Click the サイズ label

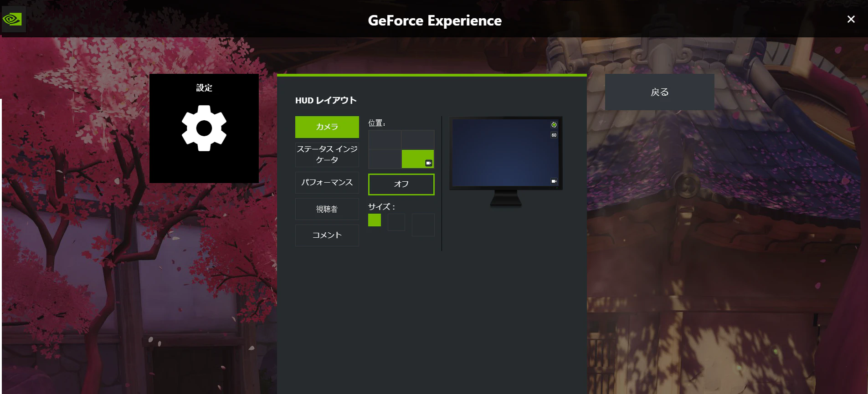click(381, 207)
